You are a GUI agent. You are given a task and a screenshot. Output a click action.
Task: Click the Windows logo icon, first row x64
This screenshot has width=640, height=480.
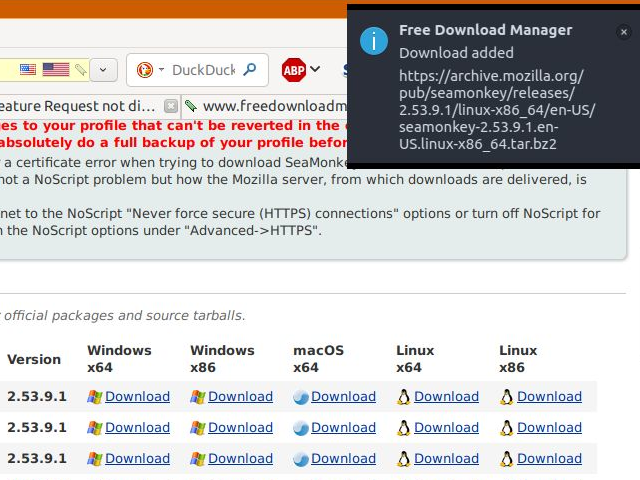pyautogui.click(x=95, y=397)
